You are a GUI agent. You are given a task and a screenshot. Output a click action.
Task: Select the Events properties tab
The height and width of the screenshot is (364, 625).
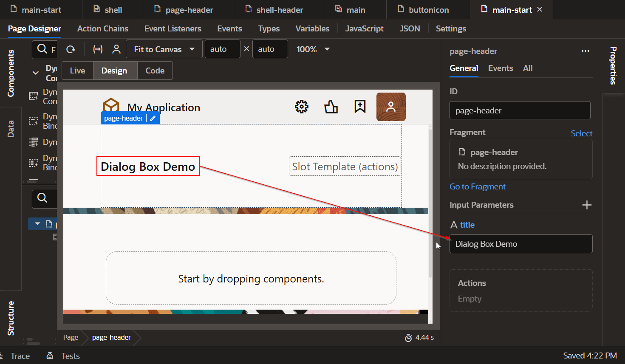(501, 68)
